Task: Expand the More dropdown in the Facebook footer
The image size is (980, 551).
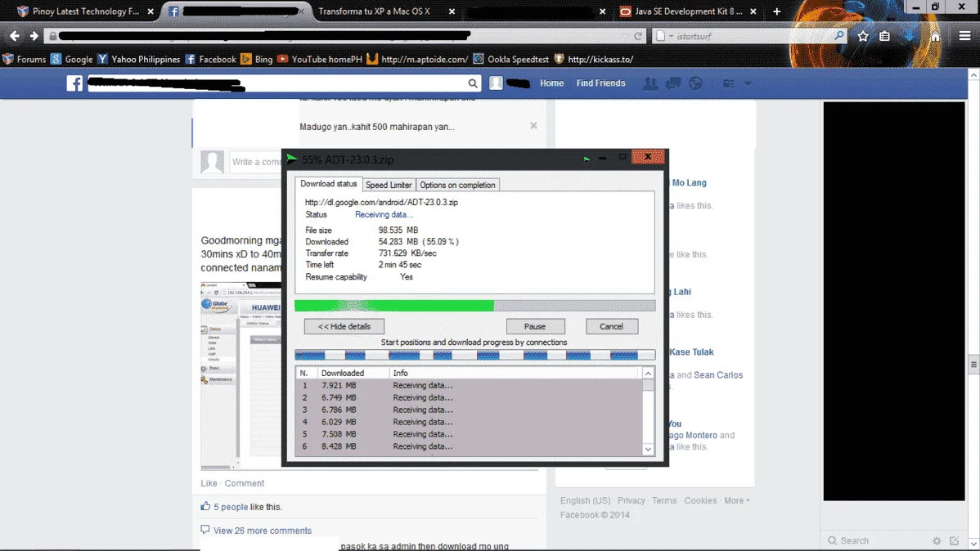Action: point(737,500)
